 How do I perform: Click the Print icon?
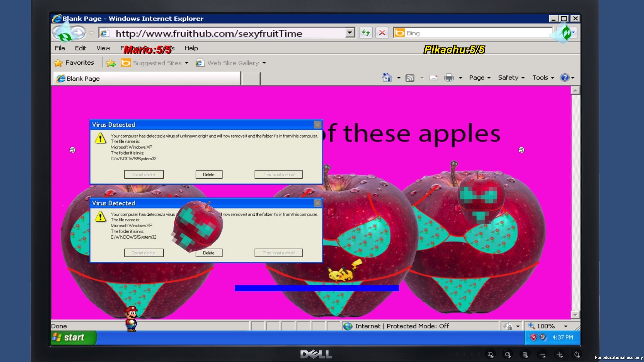[x=448, y=77]
